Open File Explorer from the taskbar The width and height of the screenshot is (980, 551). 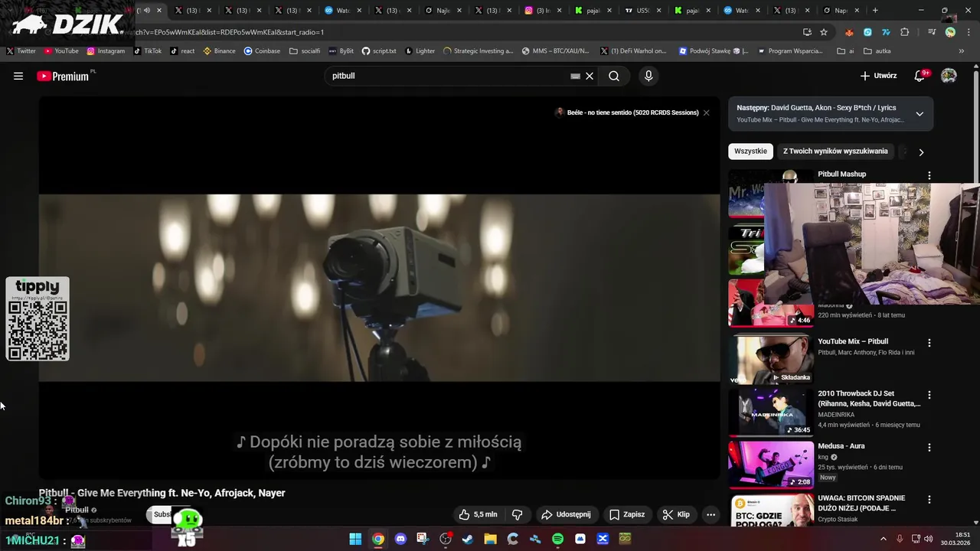click(490, 539)
